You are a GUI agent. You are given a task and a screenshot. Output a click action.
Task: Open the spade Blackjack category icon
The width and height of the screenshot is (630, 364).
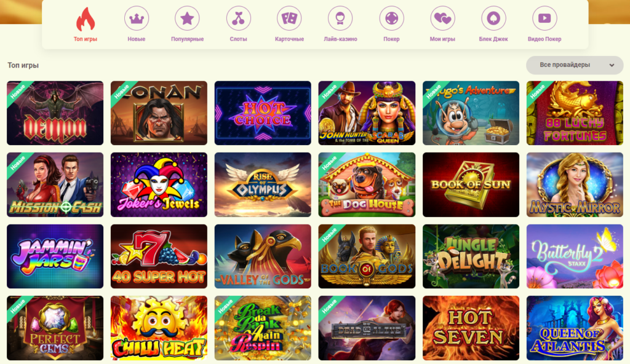[493, 18]
